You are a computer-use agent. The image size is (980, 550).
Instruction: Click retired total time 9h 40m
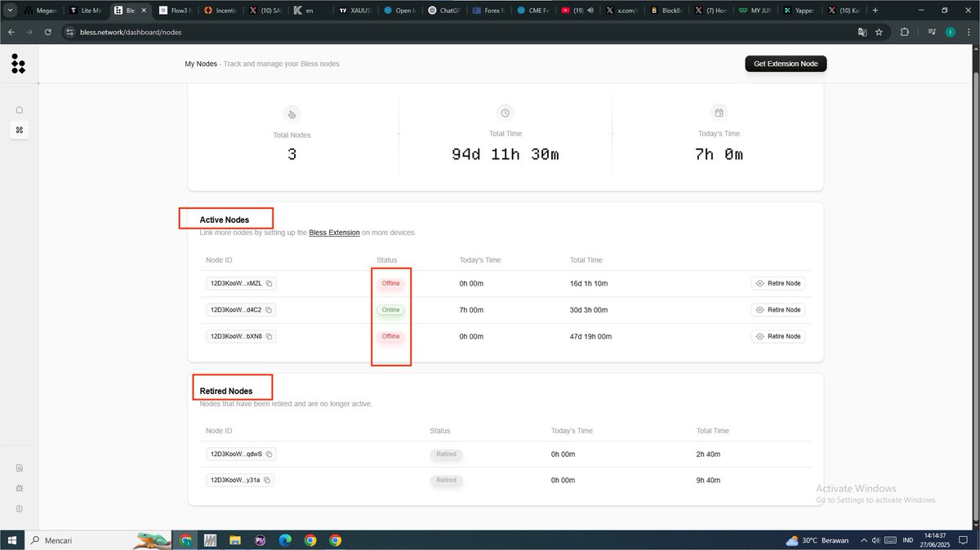pyautogui.click(x=708, y=481)
